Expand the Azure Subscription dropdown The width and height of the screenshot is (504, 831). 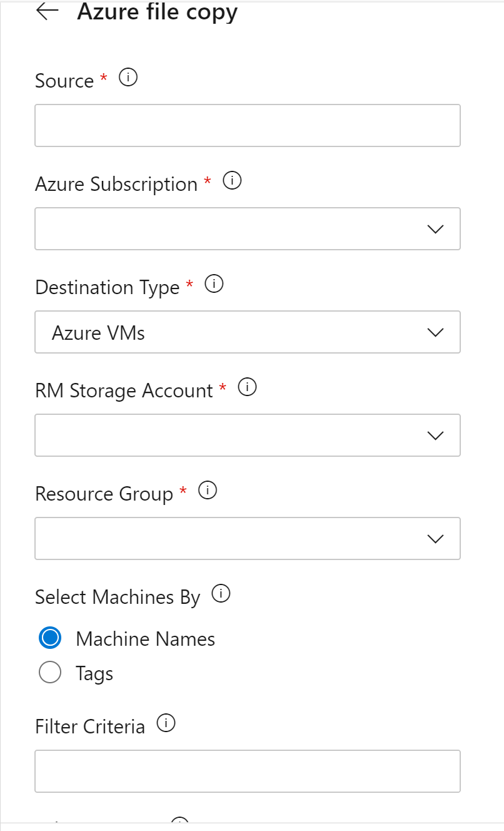click(247, 229)
